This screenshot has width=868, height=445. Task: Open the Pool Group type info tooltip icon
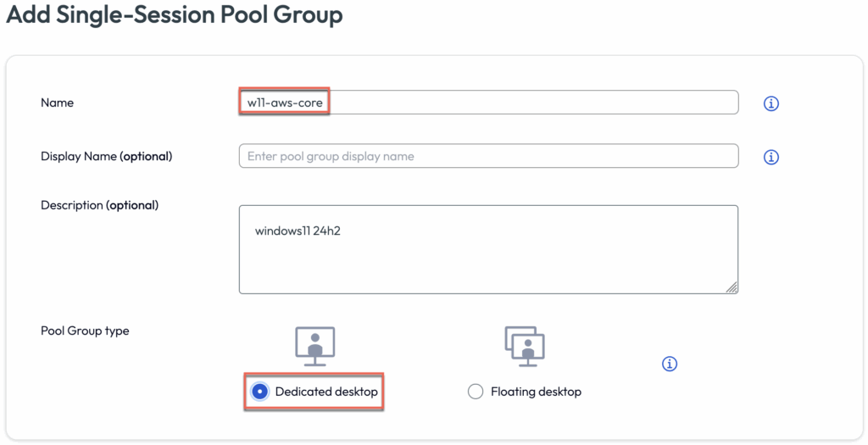(x=669, y=364)
